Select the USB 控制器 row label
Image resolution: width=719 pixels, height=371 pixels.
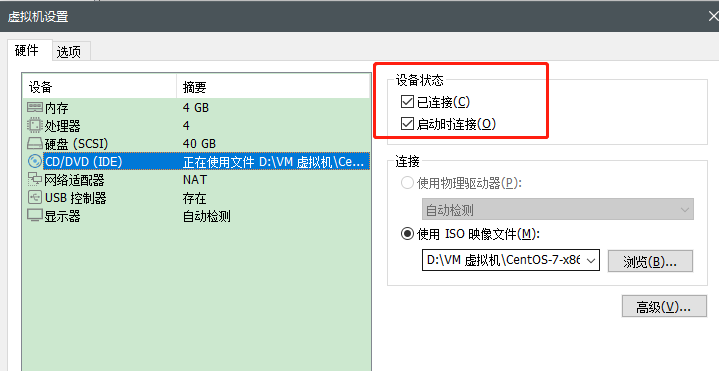pyautogui.click(x=76, y=198)
